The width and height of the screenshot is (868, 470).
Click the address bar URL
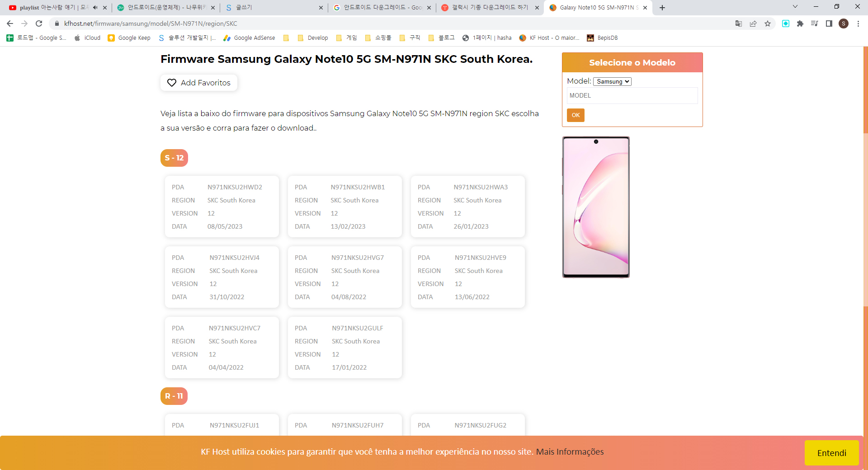[x=151, y=23]
